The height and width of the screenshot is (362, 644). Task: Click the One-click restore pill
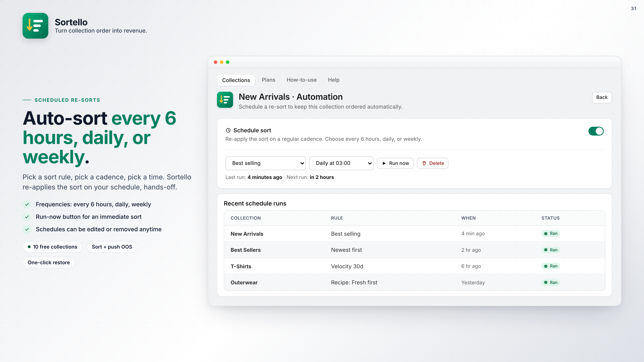[x=49, y=263]
